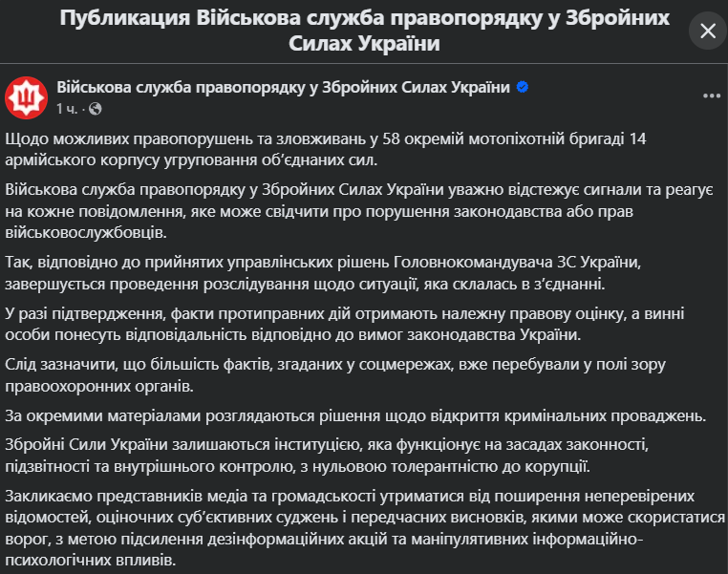The height and width of the screenshot is (574, 728).
Task: Click the paragraph about 58 окремій мотопіхотній бригаді
Action: pos(325,149)
